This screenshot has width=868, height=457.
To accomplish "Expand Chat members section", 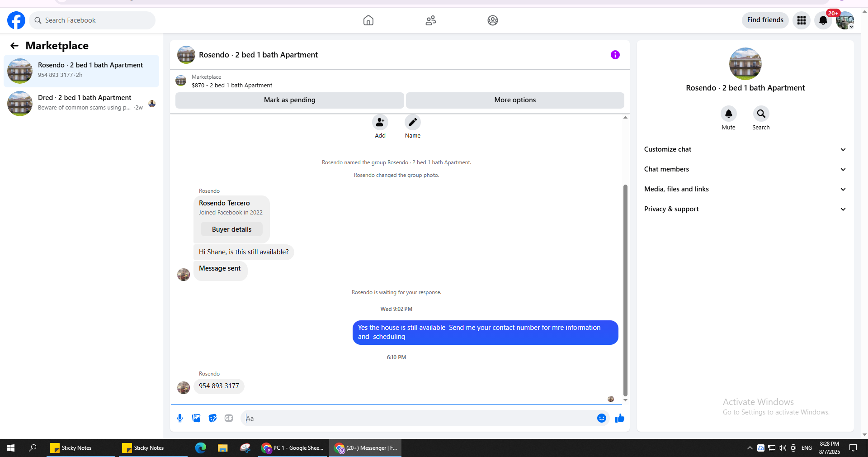I will tap(745, 169).
